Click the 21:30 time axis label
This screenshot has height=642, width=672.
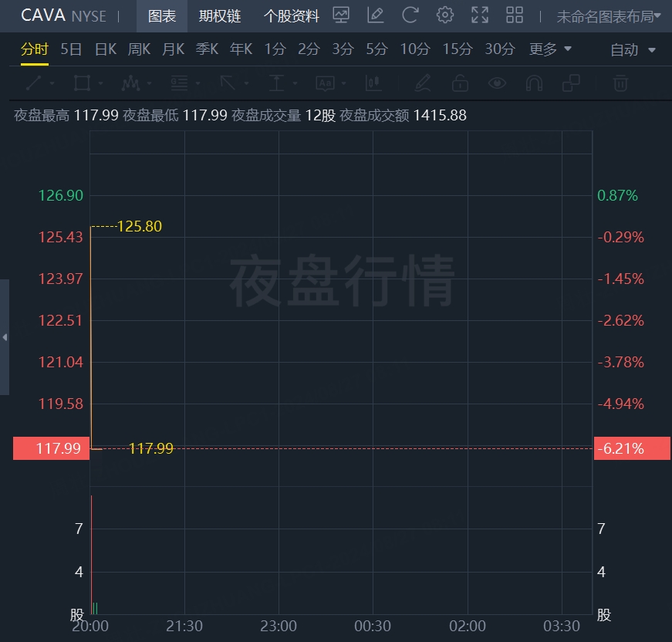184,626
